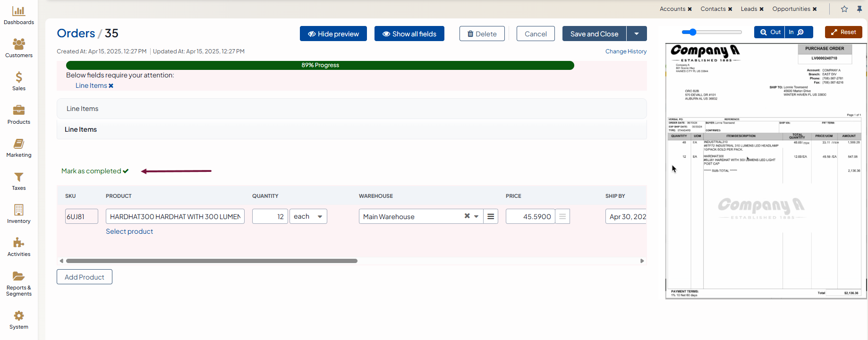868x340 pixels.
Task: Open System settings gear icon
Action: tap(18, 320)
